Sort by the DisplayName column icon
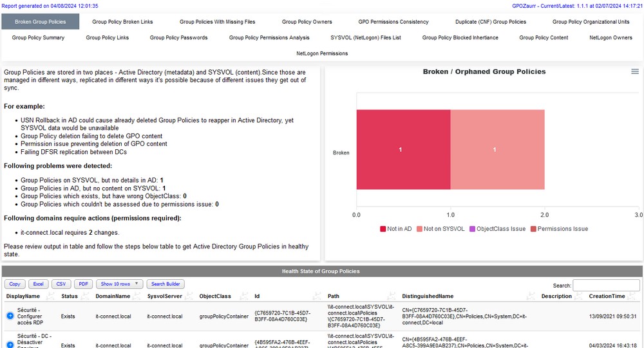The image size is (644, 348). (x=49, y=296)
